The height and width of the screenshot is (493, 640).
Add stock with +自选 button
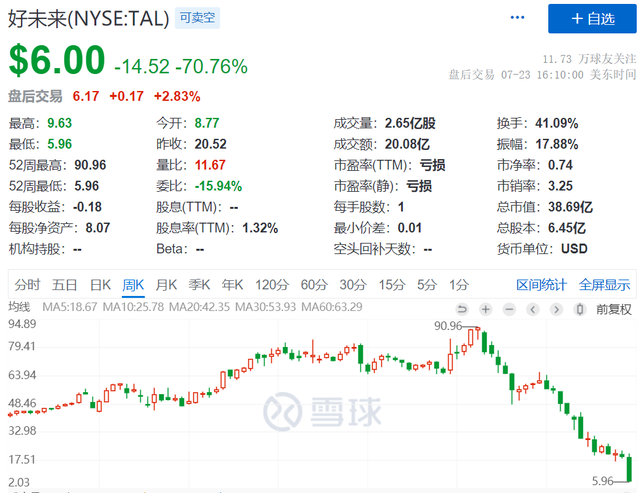coord(592,19)
